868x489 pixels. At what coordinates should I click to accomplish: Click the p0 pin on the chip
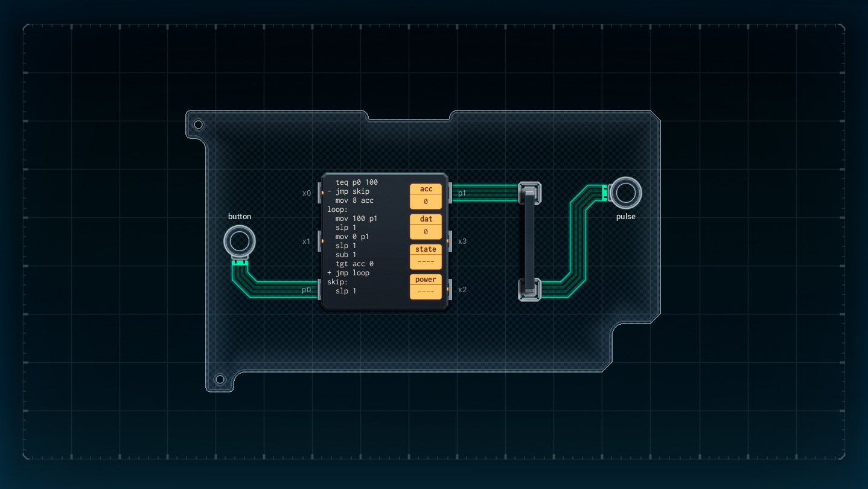(321, 290)
